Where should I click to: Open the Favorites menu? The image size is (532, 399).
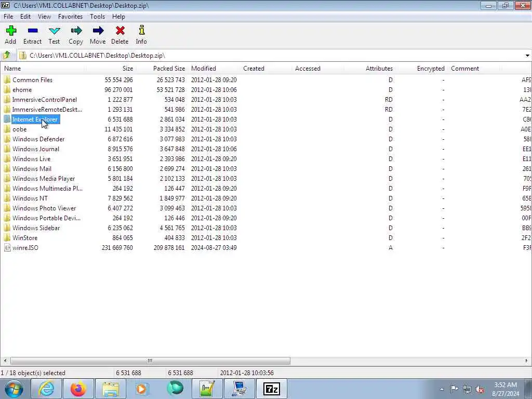70,17
